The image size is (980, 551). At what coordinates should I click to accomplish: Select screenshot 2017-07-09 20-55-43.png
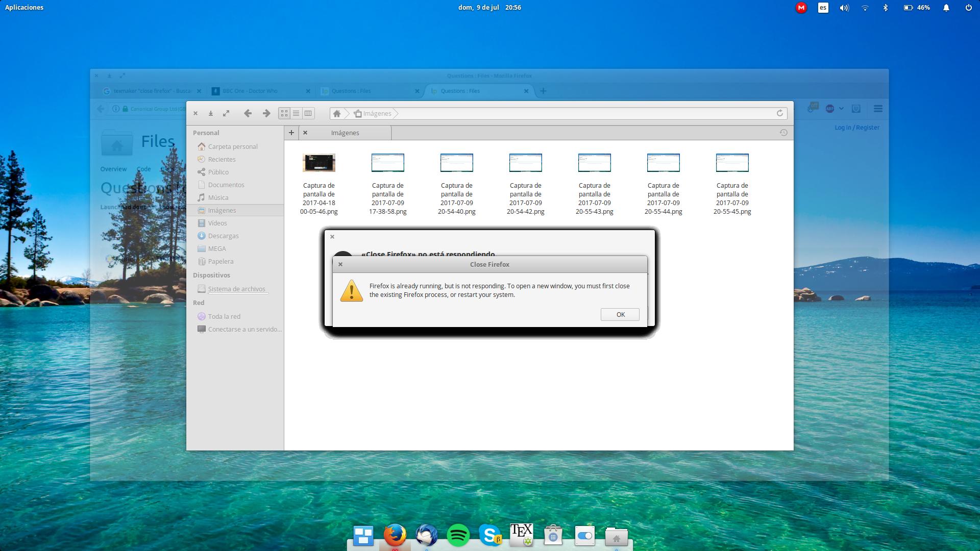pyautogui.click(x=595, y=184)
